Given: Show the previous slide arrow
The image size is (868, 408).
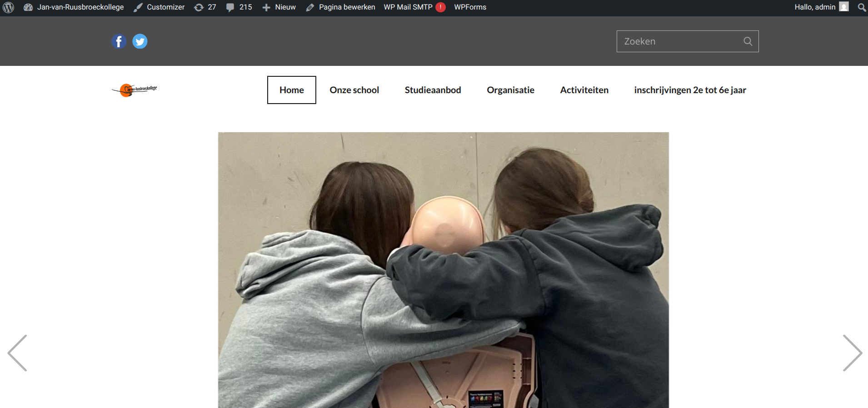Looking at the screenshot, I should tap(17, 353).
